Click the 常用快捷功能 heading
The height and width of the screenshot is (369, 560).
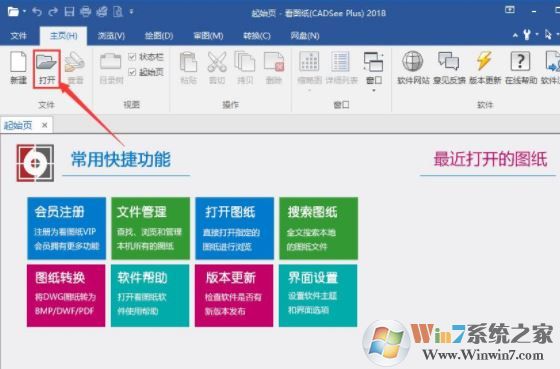[121, 159]
